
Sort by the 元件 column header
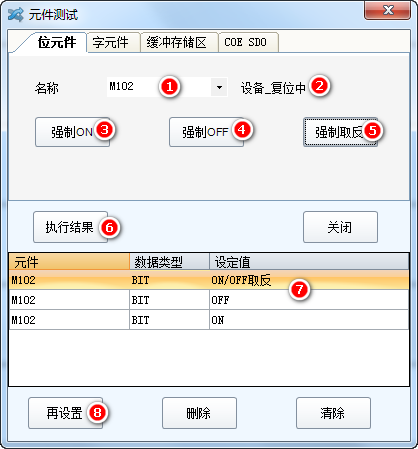point(69,262)
